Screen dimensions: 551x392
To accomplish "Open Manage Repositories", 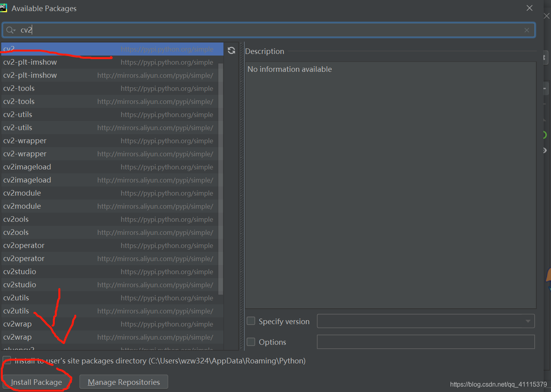I will [x=123, y=382].
